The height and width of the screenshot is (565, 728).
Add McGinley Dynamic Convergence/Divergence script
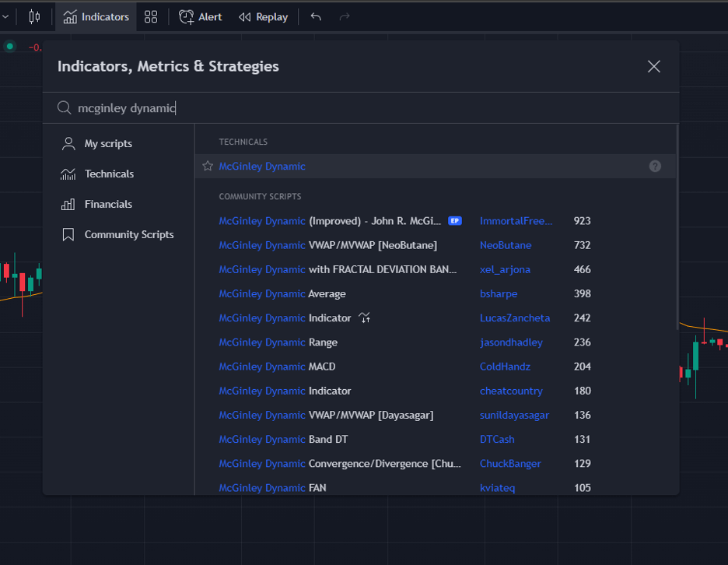(340, 464)
